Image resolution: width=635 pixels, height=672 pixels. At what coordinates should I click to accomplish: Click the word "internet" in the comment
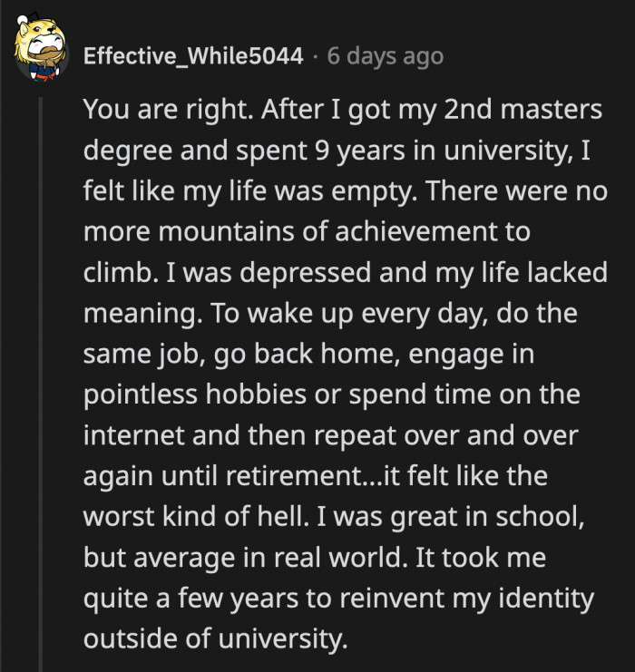131,435
